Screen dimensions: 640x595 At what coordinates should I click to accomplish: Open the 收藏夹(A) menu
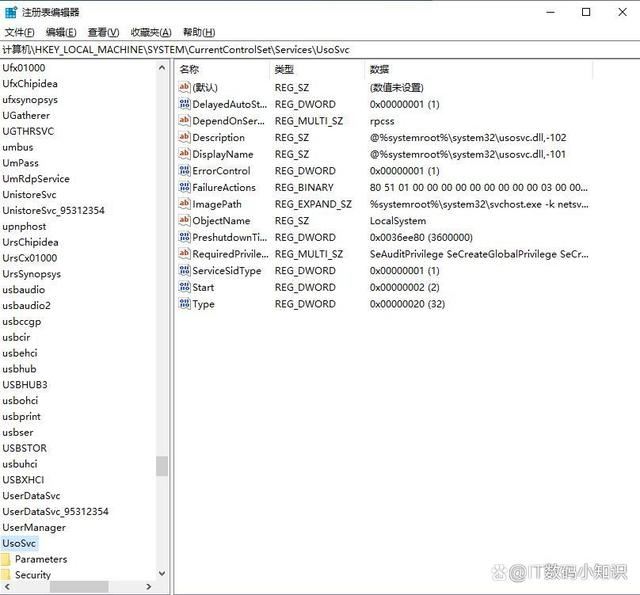(151, 32)
